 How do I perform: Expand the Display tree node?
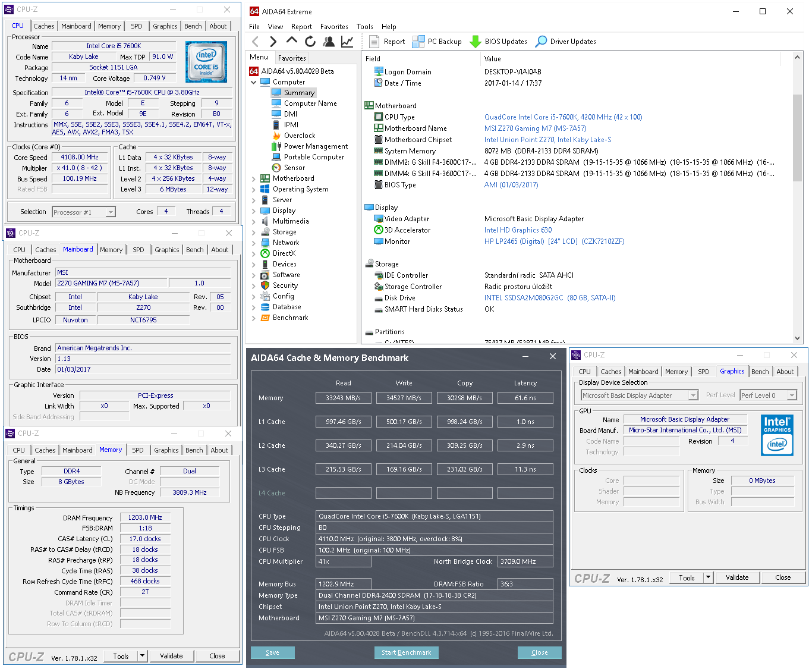coord(254,211)
